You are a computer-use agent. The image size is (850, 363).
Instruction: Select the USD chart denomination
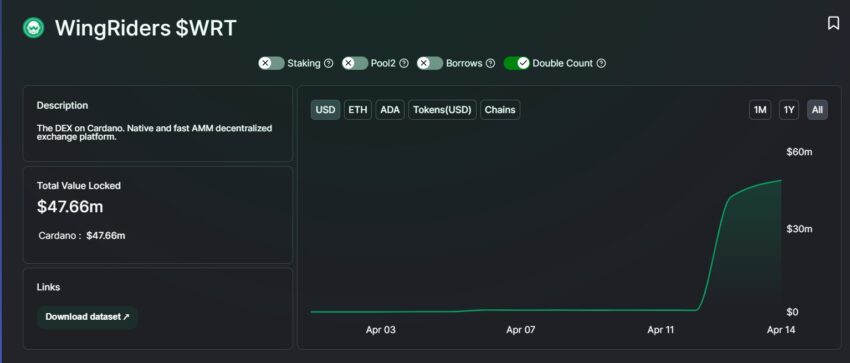coord(325,110)
